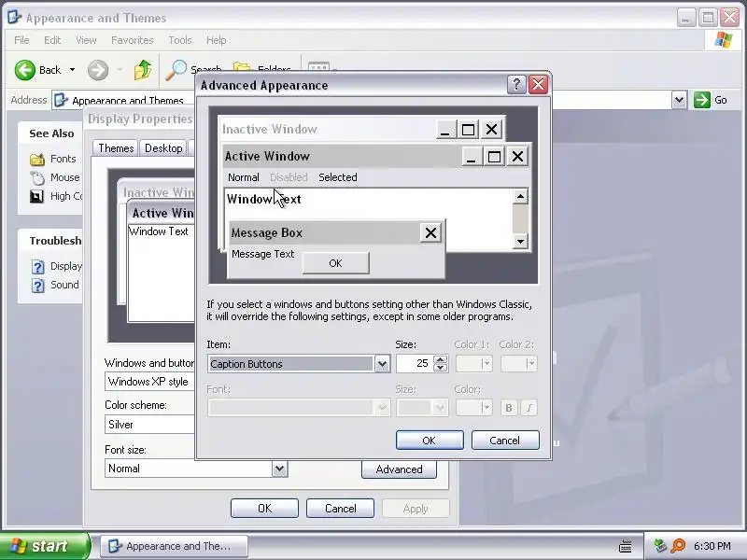Viewport: 747px width, 560px height.
Task: Click the Advanced button in Display Properties
Action: [x=400, y=469]
